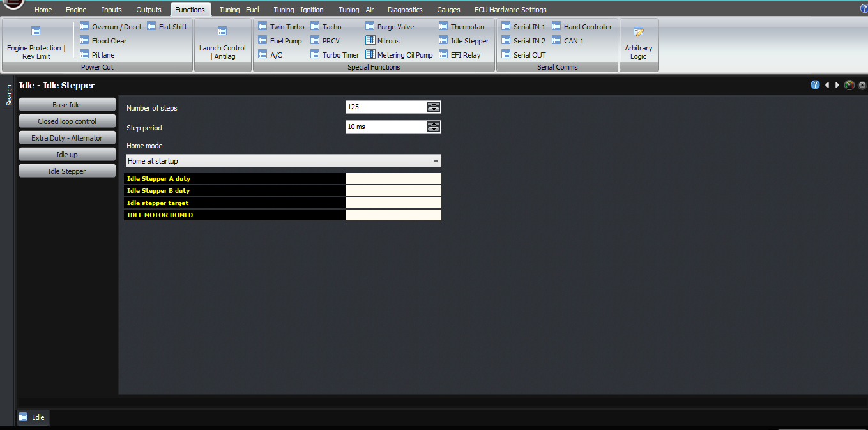The height and width of the screenshot is (430, 868).
Task: Switch to the Inputs tab
Action: click(112, 10)
